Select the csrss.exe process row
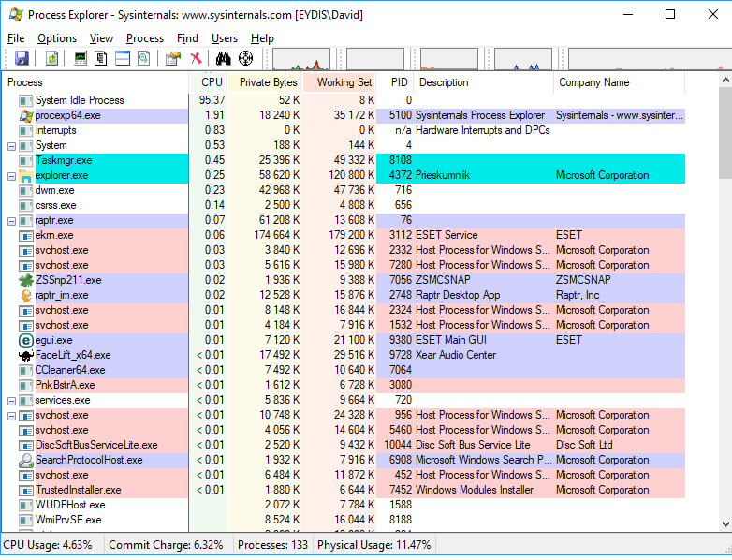 pyautogui.click(x=344, y=205)
